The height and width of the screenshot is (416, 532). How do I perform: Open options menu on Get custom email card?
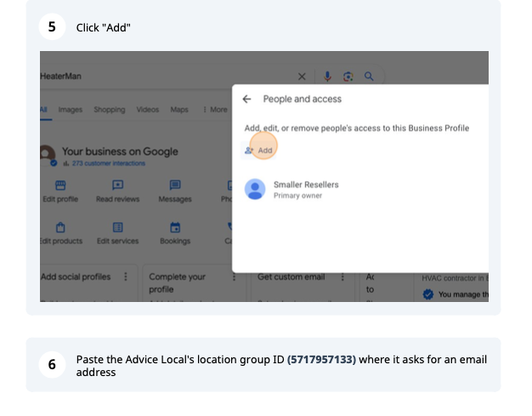342,277
